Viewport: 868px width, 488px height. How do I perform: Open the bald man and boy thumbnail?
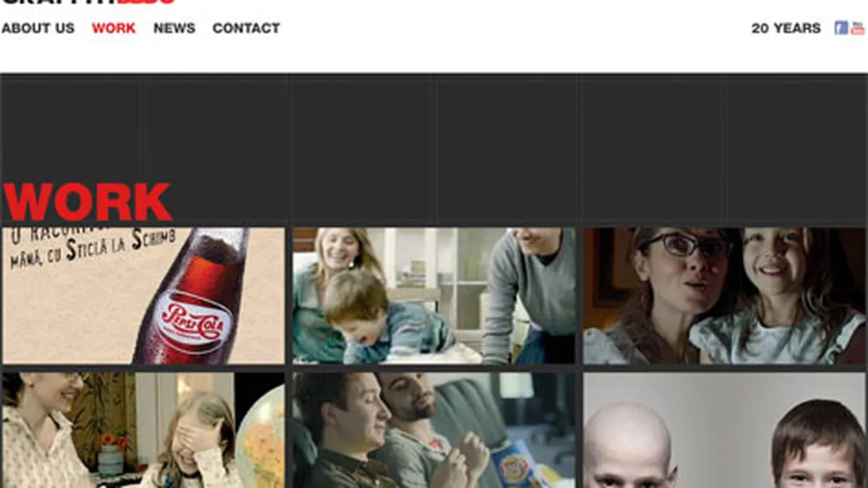(724, 429)
